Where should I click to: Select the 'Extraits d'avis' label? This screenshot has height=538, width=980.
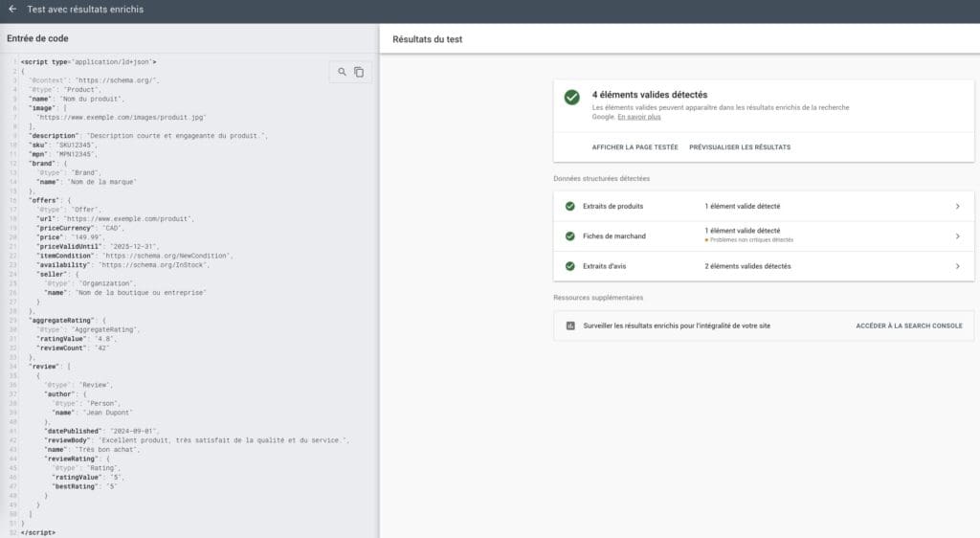point(605,266)
